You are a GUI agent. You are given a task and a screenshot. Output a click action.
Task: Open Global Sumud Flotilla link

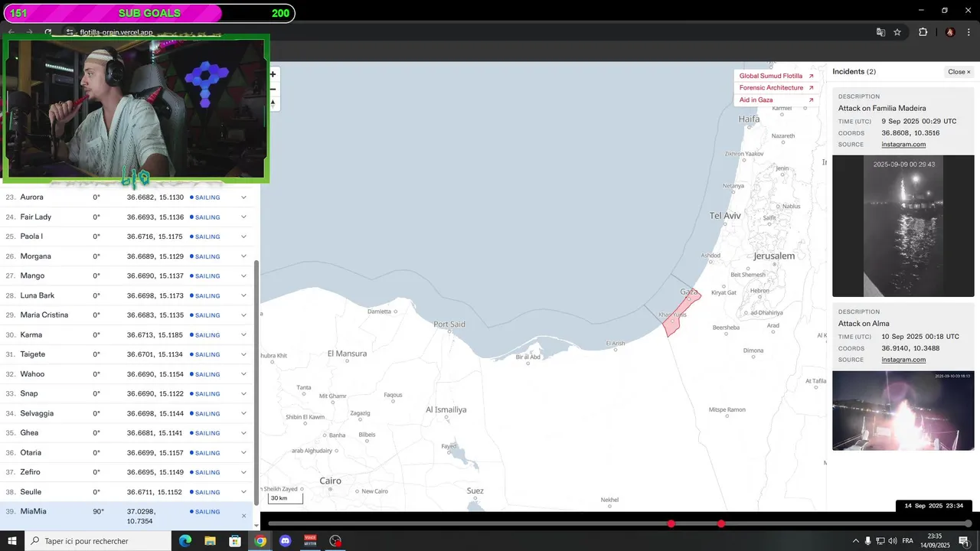[x=776, y=76]
